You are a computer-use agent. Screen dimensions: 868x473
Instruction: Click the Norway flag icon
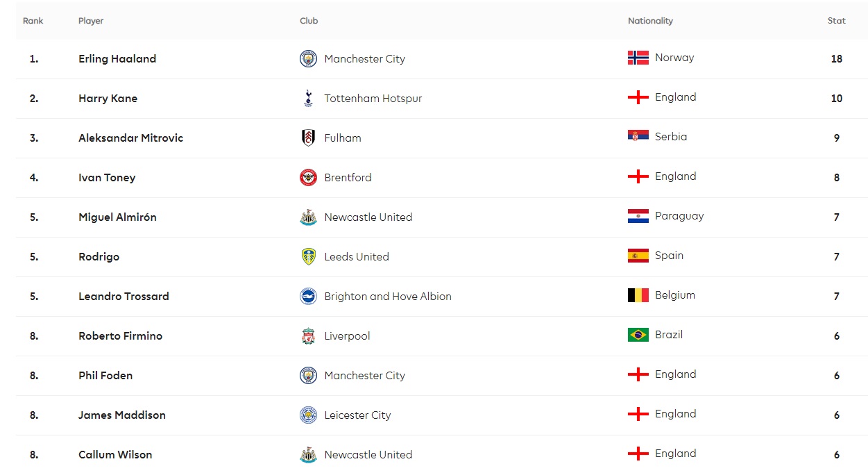tap(638, 58)
